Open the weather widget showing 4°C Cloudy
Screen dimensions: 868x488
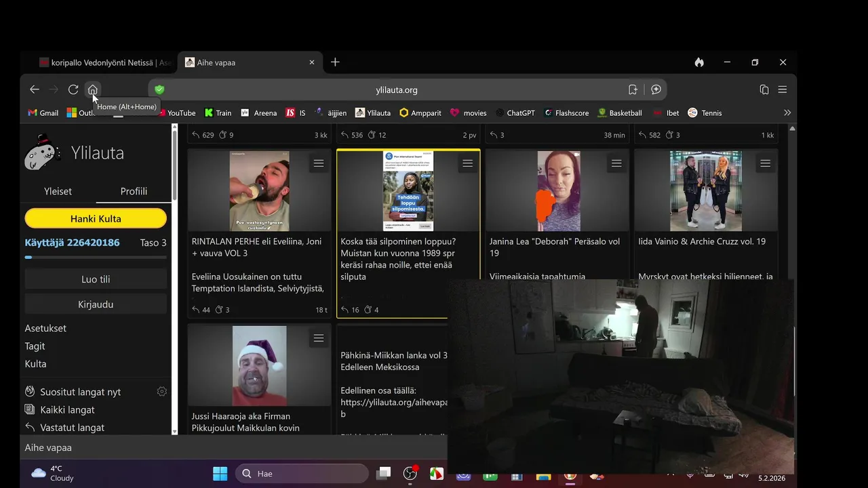[52, 473]
